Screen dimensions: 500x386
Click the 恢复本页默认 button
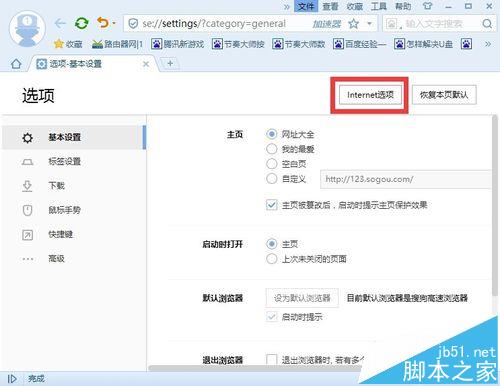point(444,95)
